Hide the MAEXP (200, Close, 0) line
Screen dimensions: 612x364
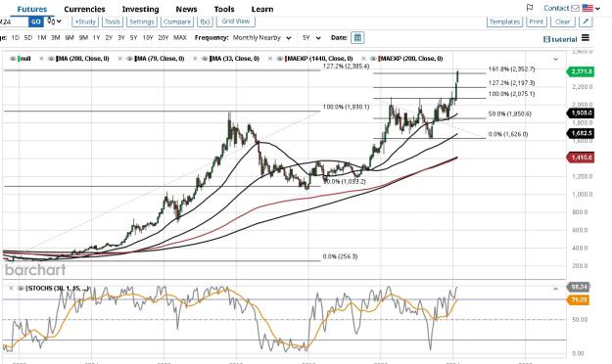[373, 59]
